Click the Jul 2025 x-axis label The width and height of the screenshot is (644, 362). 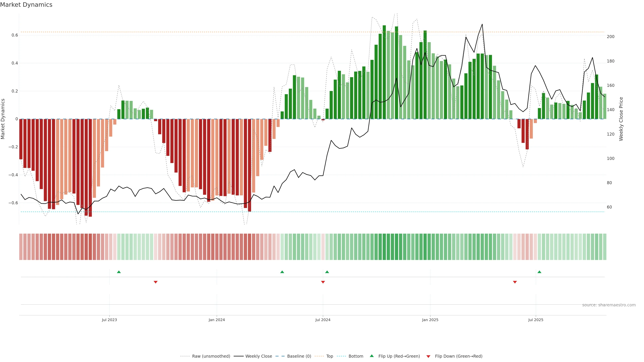click(535, 320)
